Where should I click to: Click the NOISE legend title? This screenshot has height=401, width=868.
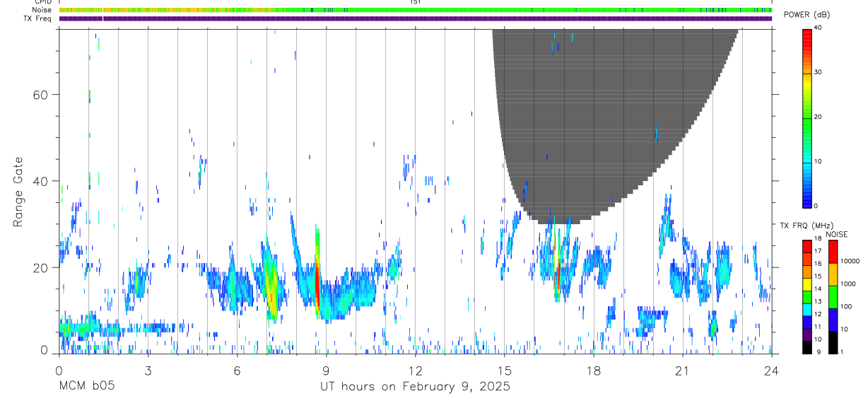(837, 234)
